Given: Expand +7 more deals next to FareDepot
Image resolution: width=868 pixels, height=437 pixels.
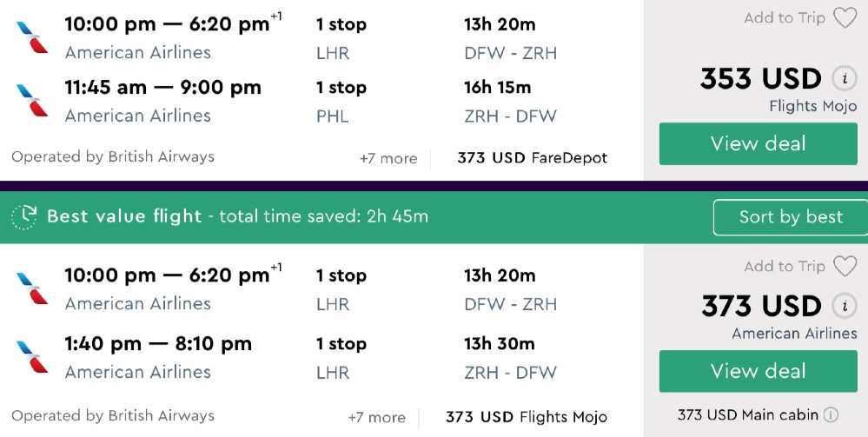Looking at the screenshot, I should [388, 158].
